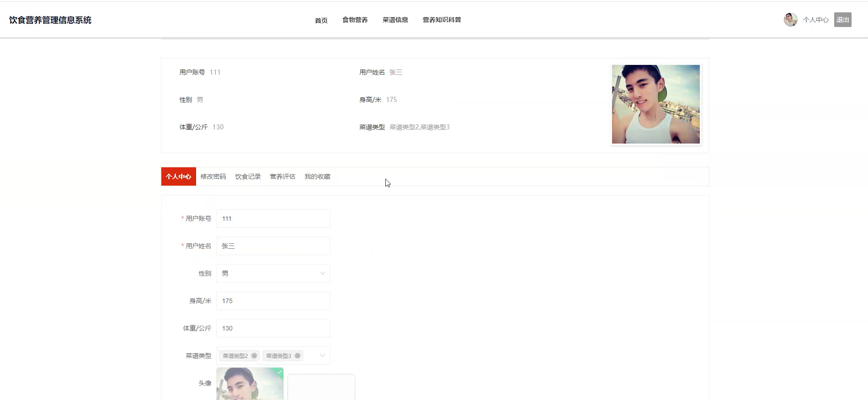This screenshot has height=400, width=868.
Task: Remove the 菜谱类型2 tag
Action: 254,356
